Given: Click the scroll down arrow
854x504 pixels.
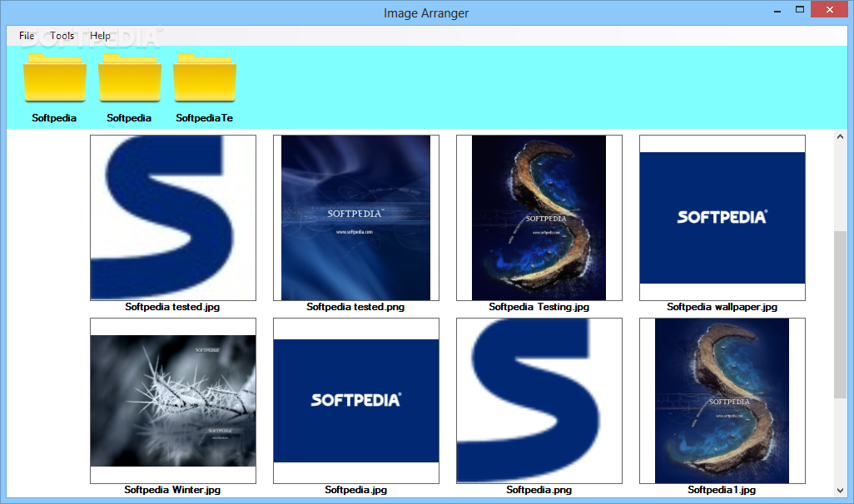Looking at the screenshot, I should (x=840, y=491).
